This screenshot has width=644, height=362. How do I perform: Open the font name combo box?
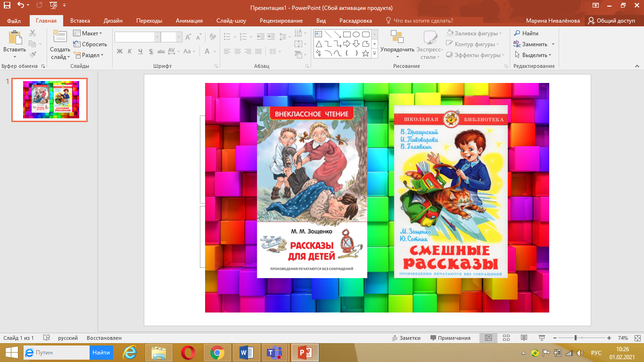[x=137, y=37]
